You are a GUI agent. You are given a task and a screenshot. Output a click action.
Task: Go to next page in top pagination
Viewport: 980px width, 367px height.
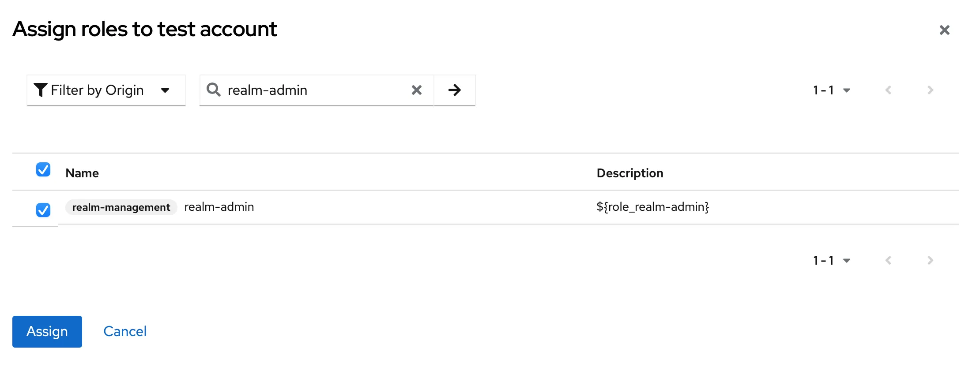click(930, 90)
